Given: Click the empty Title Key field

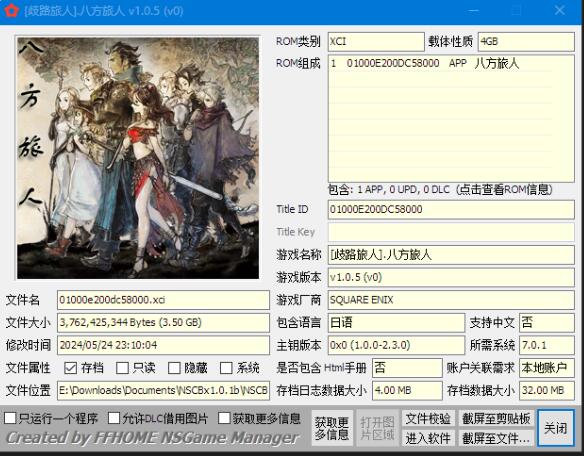Looking at the screenshot, I should pos(451,232).
